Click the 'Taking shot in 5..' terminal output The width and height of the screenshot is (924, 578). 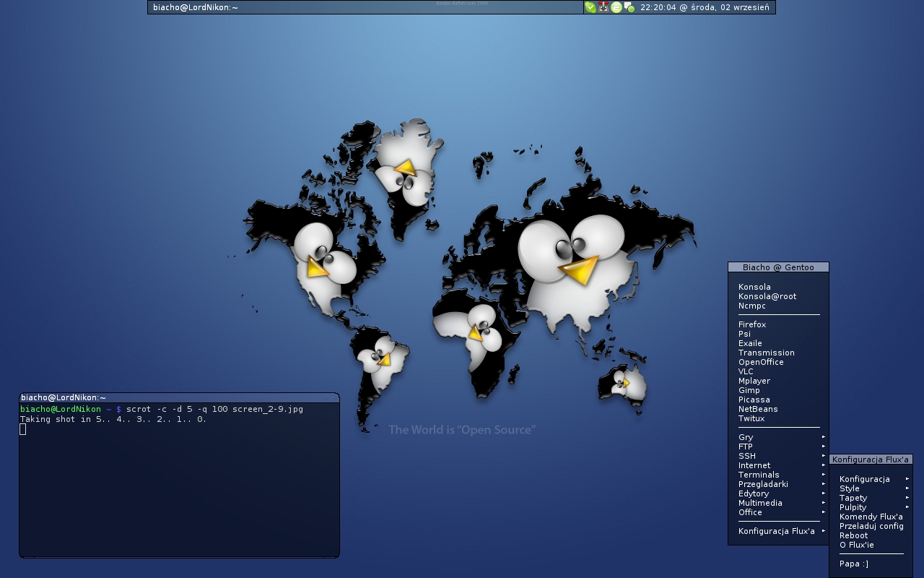click(113, 419)
